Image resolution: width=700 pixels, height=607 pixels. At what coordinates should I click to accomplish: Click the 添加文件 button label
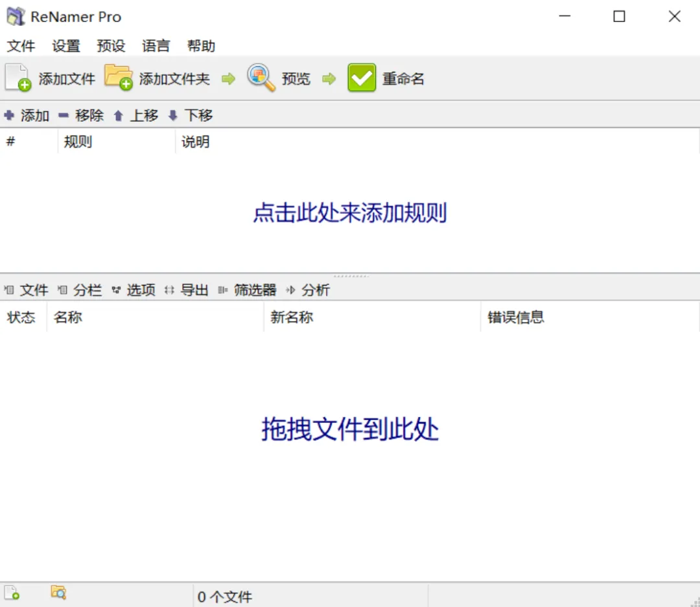(67, 78)
